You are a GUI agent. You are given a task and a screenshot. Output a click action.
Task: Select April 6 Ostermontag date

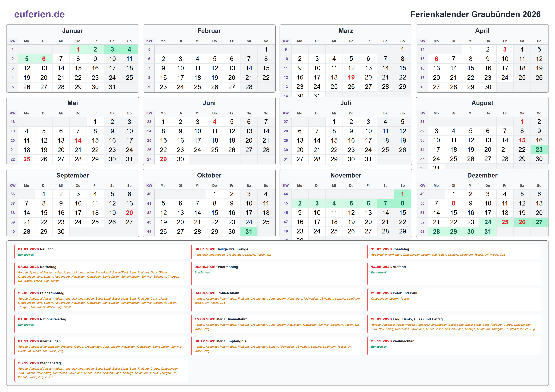pos(436,59)
